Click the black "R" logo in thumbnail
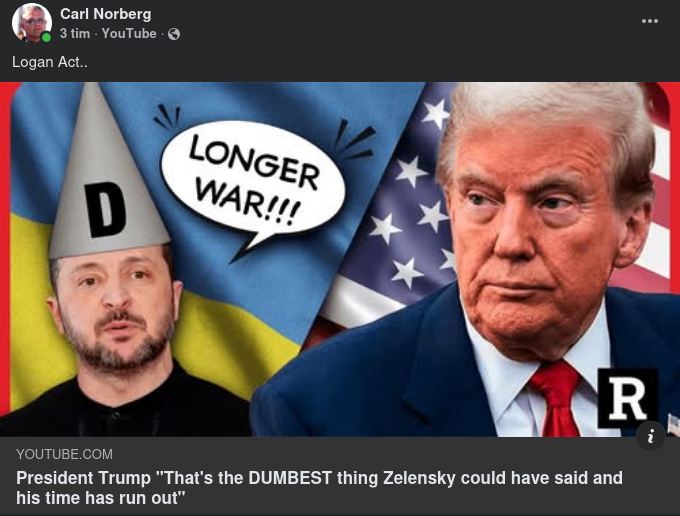Screen dimensions: 680x516 (x=627, y=398)
